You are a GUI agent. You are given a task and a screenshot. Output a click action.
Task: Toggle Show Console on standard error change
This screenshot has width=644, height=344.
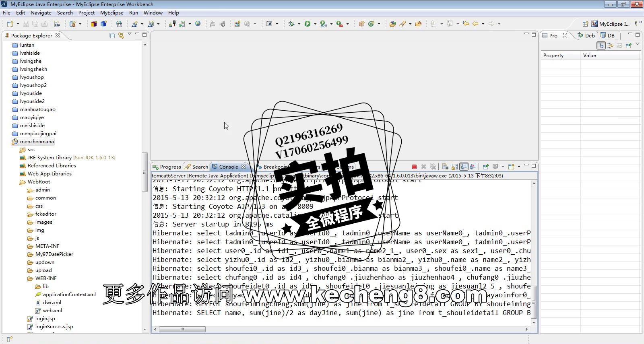(473, 167)
